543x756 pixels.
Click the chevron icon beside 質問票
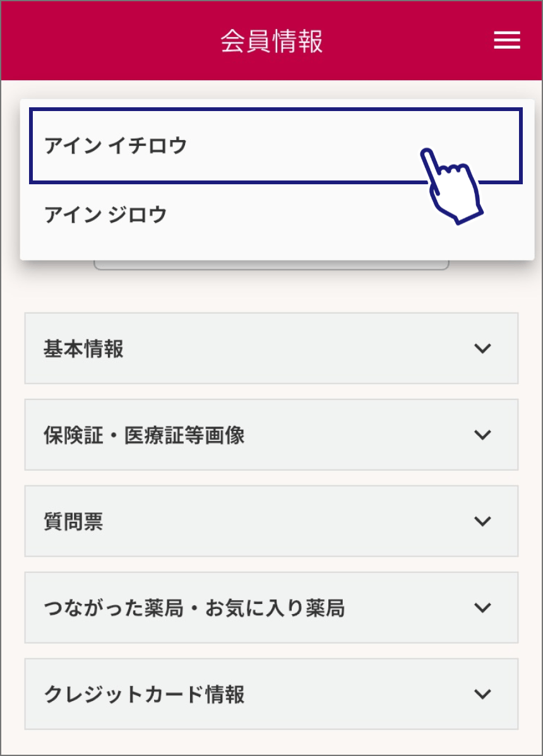[482, 521]
